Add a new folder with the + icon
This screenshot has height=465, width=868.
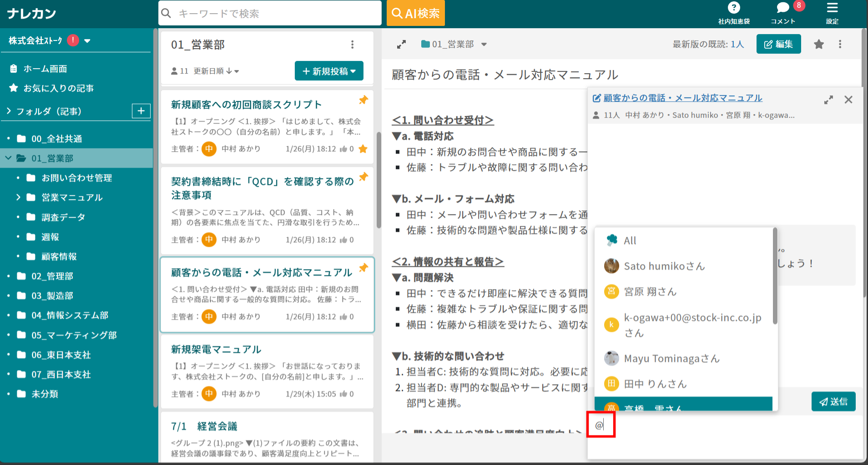(x=141, y=110)
